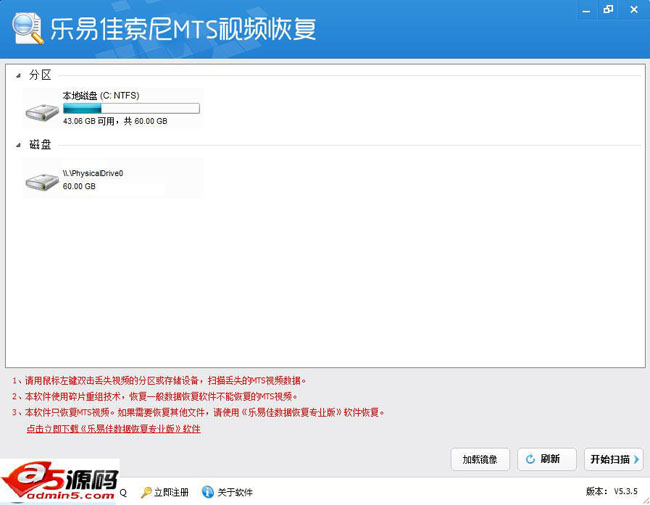650x505 pixels.
Task: Click the info icon for About software
Action: [208, 492]
